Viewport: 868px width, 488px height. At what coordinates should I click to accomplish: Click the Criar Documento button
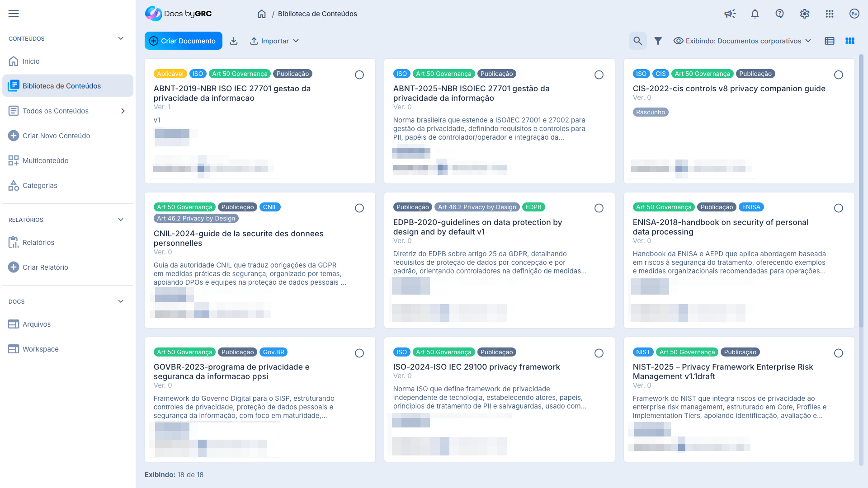tap(184, 41)
